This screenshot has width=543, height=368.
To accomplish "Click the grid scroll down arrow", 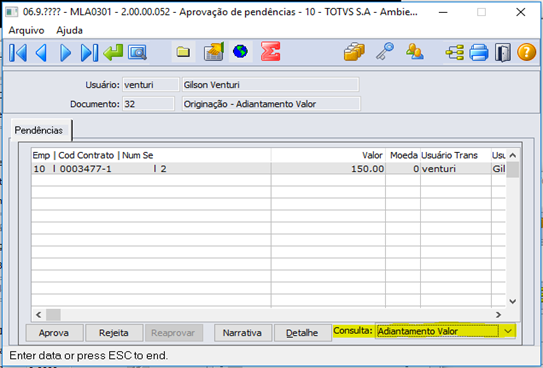I will click(513, 301).
